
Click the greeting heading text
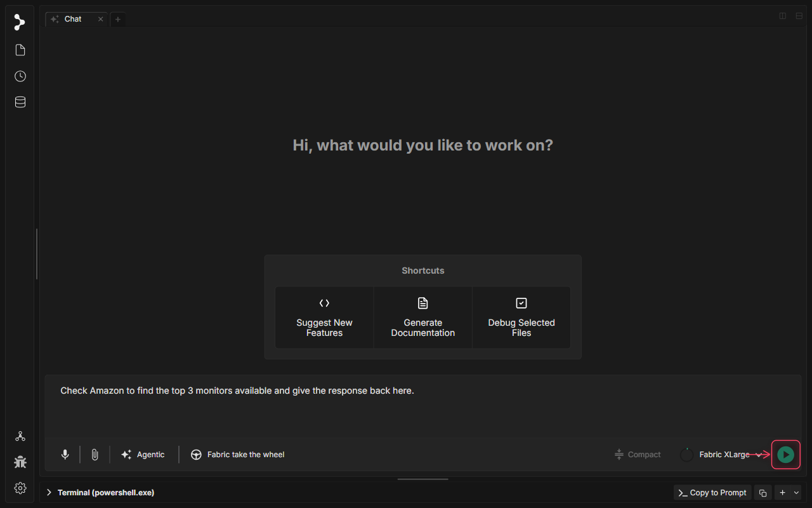point(423,145)
